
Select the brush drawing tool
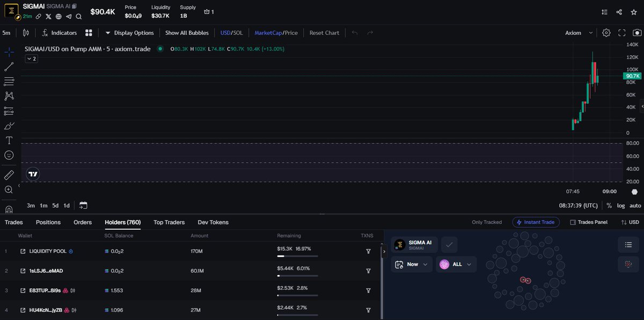coord(9,126)
